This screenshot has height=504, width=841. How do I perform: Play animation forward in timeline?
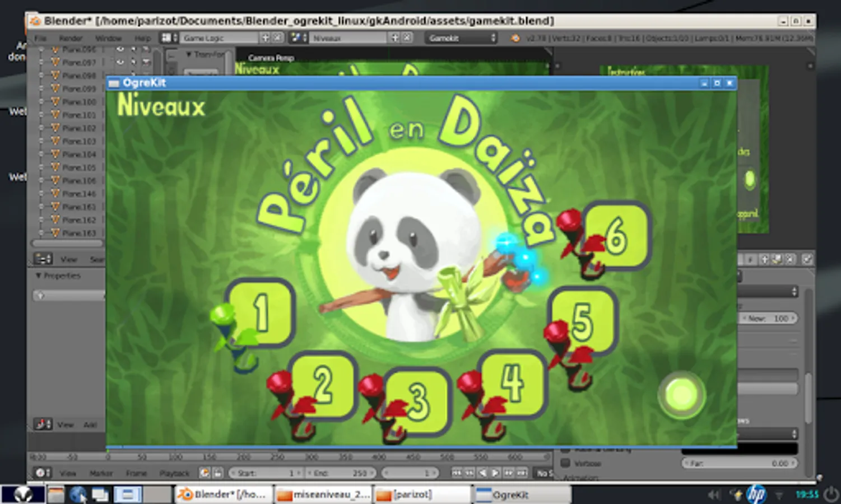pos(495,473)
